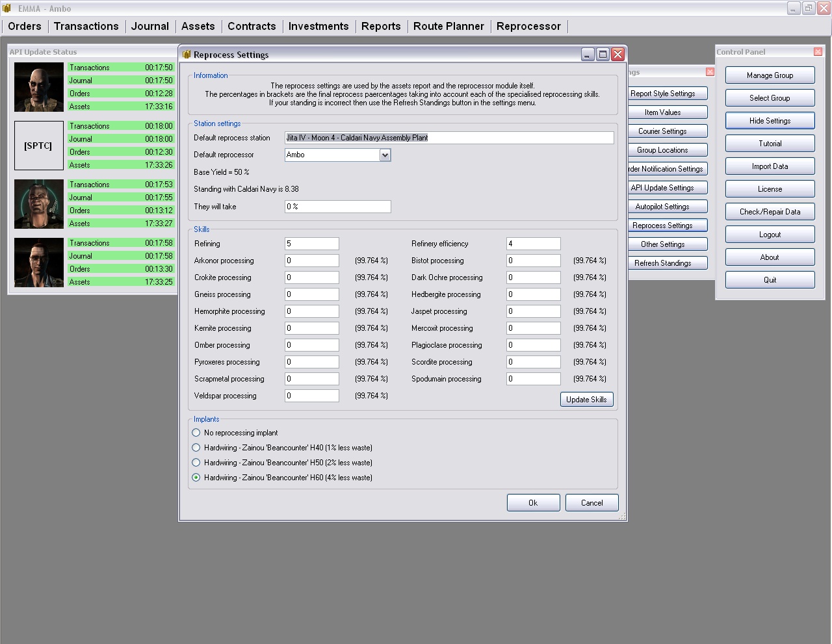Screen dimensions: 832x644
Task: Click Hide Settings in Control Panel
Action: 770,121
